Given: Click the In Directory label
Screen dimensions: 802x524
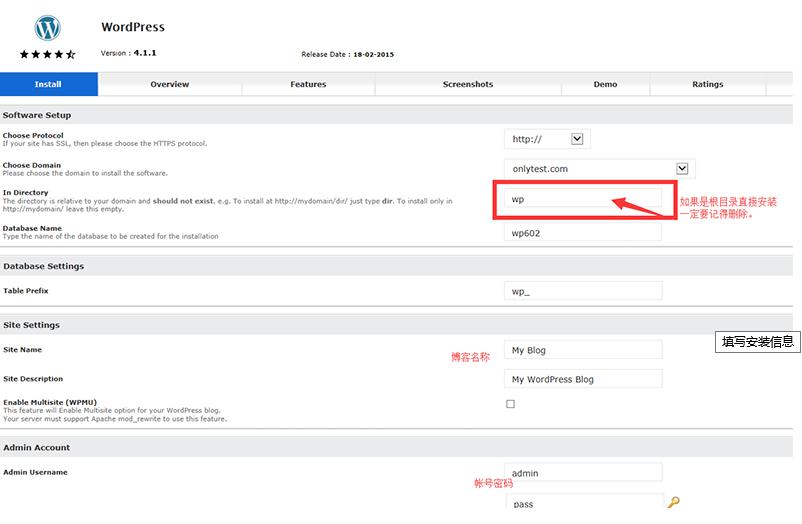Looking at the screenshot, I should 26,192.
